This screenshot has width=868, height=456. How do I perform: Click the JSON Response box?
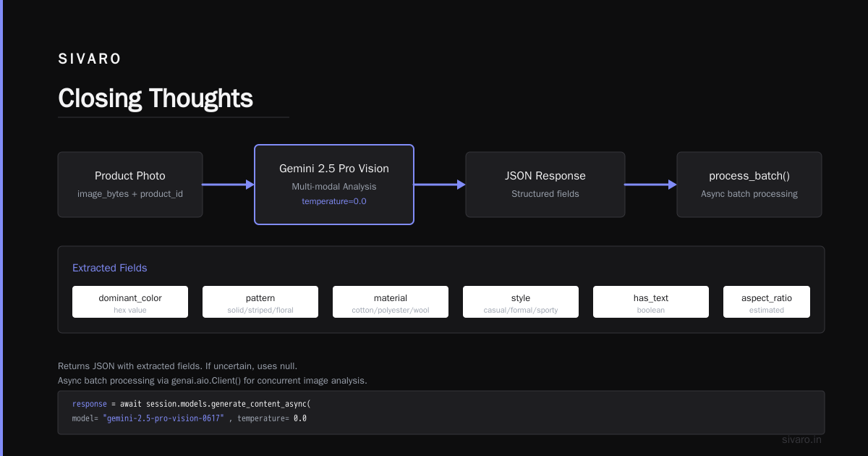(x=545, y=185)
